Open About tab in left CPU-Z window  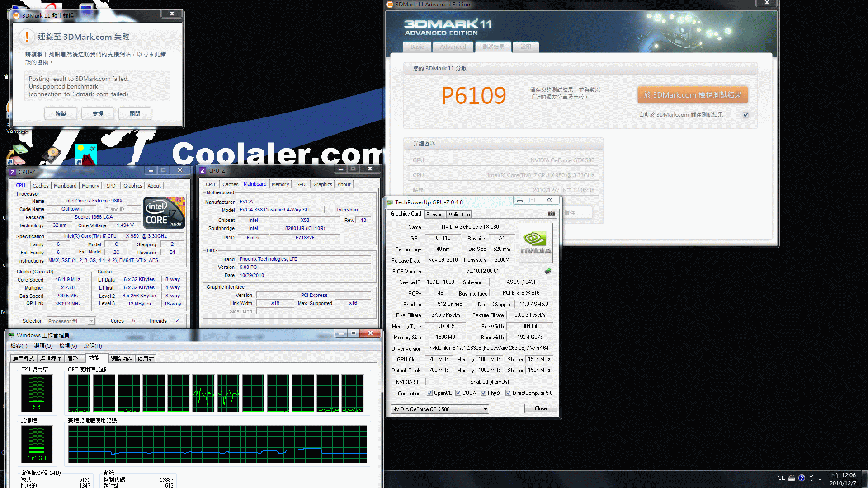[x=154, y=186]
